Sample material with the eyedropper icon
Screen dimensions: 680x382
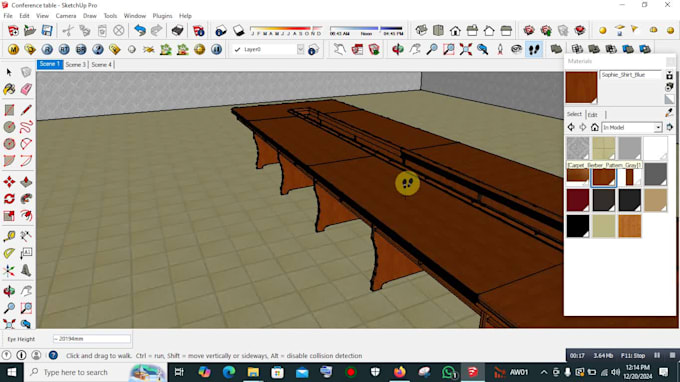click(669, 113)
